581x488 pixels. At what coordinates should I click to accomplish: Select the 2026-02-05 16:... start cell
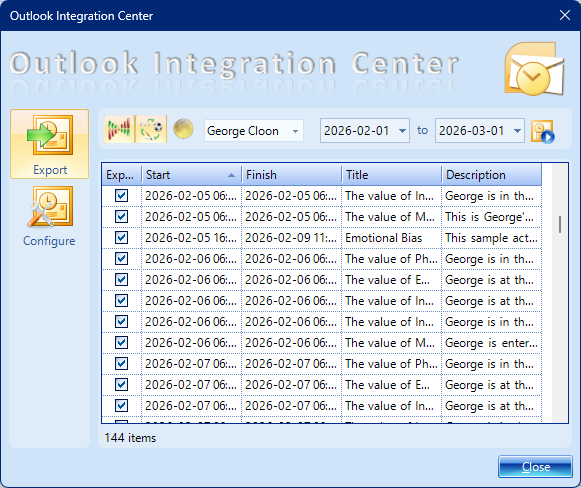click(191, 238)
